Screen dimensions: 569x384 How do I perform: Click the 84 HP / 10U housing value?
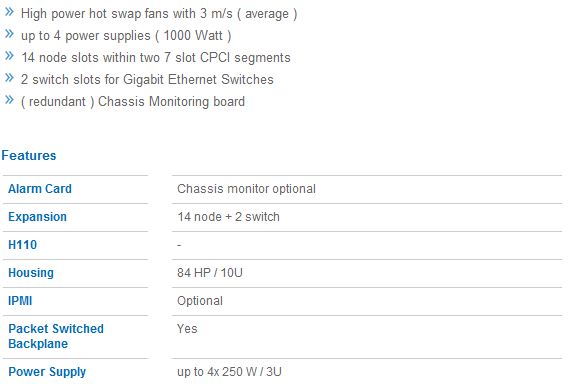pos(210,273)
